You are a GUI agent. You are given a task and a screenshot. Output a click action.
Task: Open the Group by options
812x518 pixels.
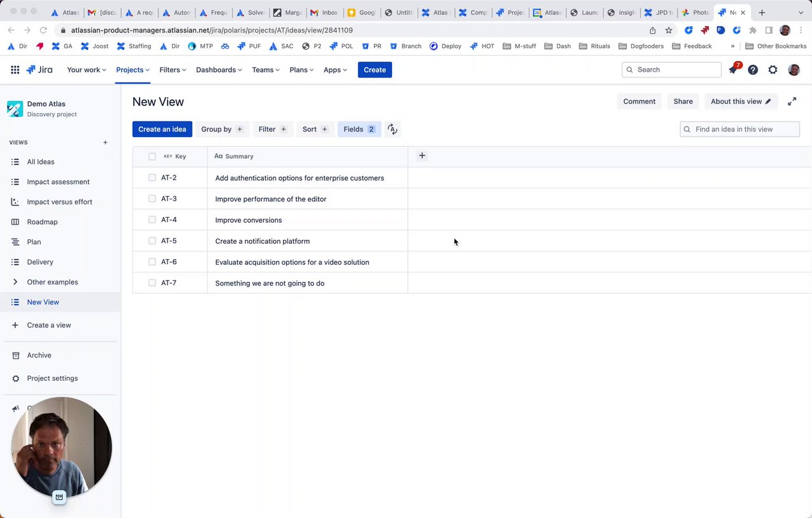point(222,129)
